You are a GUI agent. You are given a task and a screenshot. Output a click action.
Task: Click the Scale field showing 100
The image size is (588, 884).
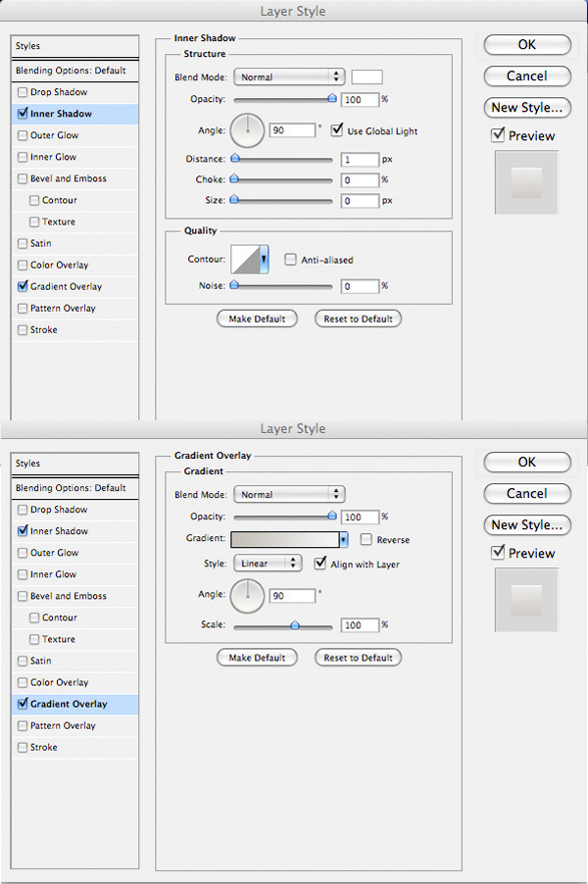pos(360,625)
